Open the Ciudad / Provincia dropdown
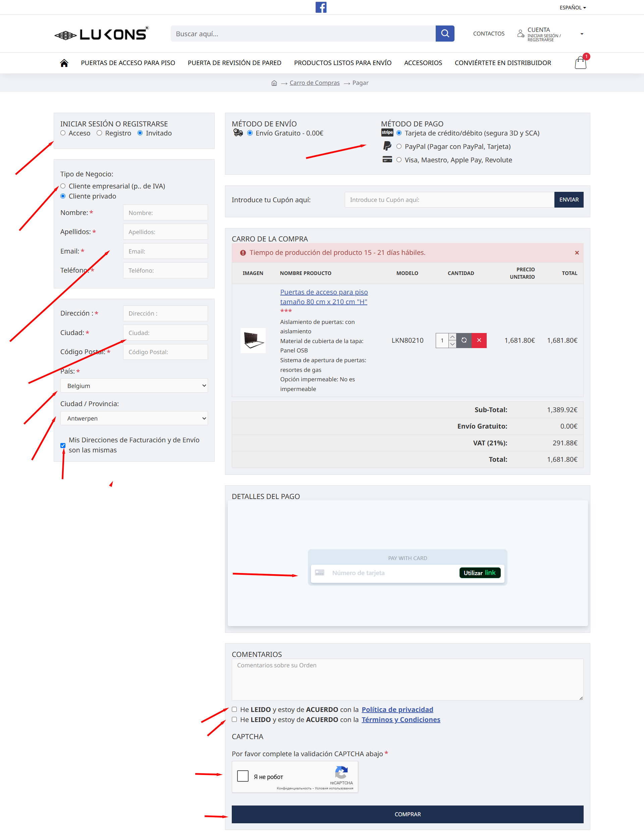Image resolution: width=644 pixels, height=832 pixels. click(134, 418)
